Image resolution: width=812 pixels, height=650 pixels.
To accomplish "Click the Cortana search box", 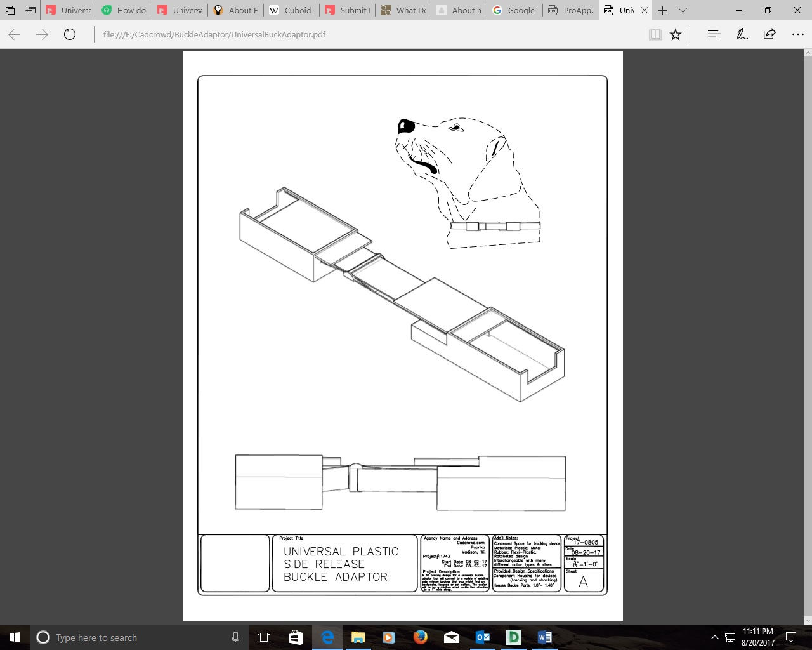I will tap(136, 637).
